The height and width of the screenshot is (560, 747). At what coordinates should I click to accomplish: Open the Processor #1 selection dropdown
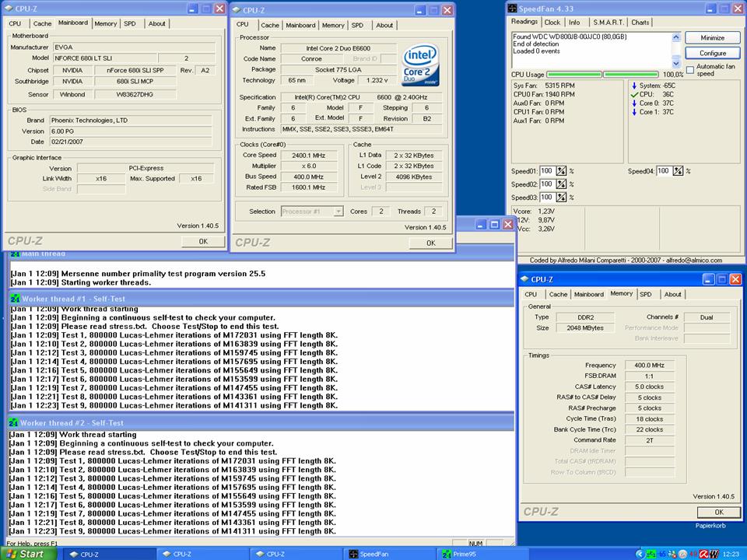338,212
